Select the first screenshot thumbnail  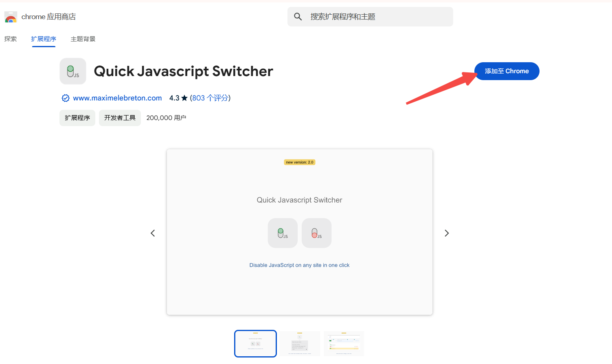point(255,344)
